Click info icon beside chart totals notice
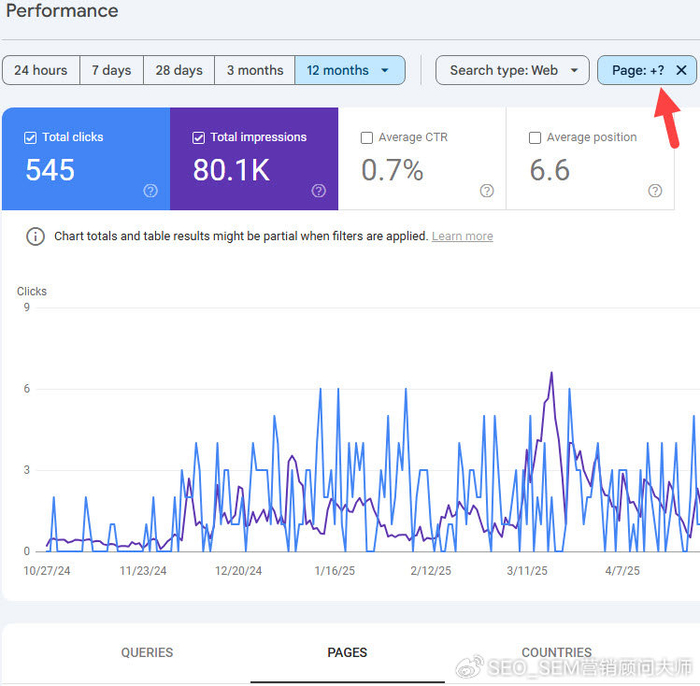The height and width of the screenshot is (686, 700). tap(35, 237)
